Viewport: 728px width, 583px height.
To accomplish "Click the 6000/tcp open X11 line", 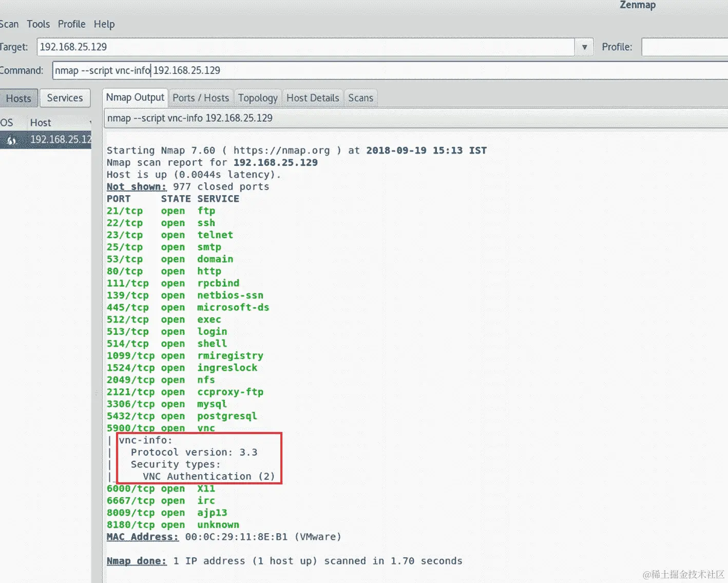I will pyautogui.click(x=161, y=488).
